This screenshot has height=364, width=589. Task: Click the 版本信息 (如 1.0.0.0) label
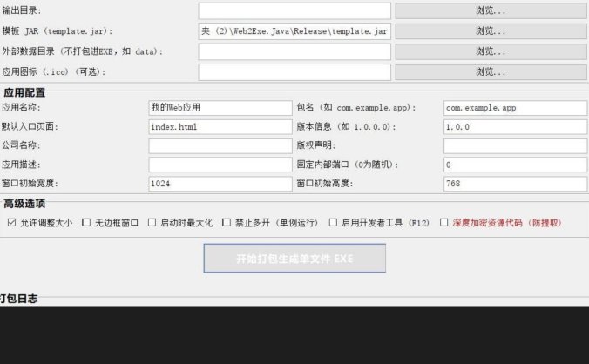(x=346, y=126)
